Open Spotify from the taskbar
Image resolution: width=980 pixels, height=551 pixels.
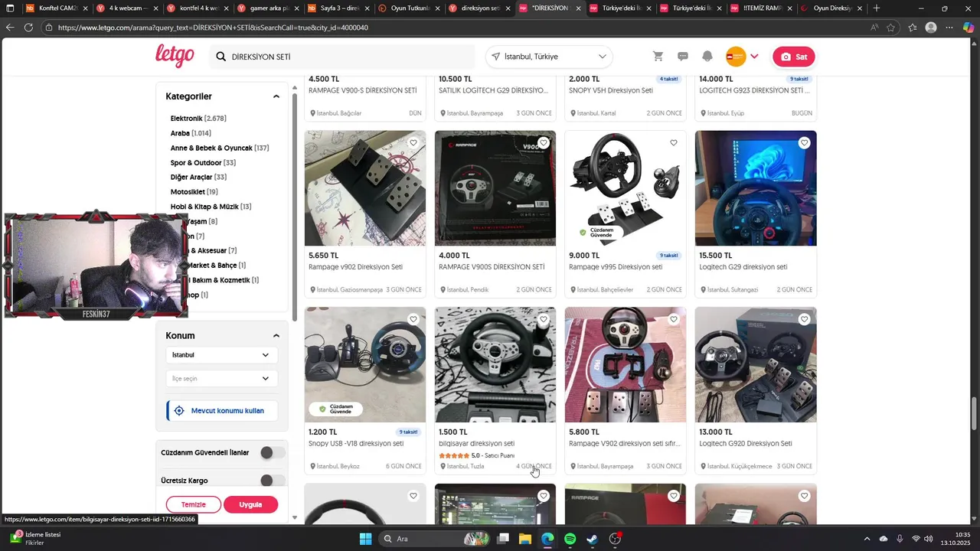coord(570,539)
